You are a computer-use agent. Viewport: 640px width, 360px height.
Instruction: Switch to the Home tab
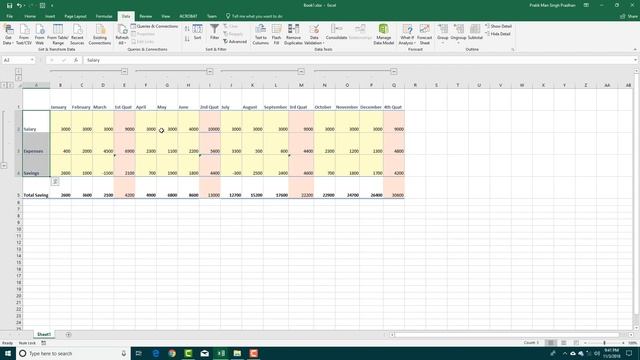pos(30,16)
